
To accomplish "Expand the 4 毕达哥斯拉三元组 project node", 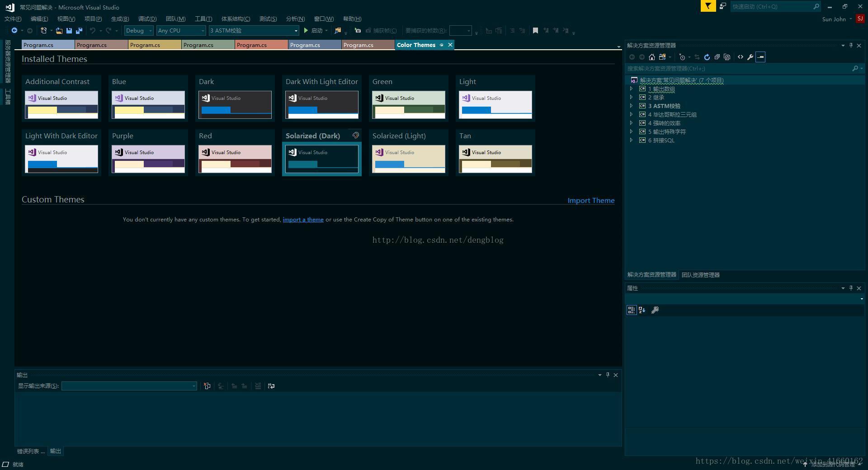I will pos(632,115).
